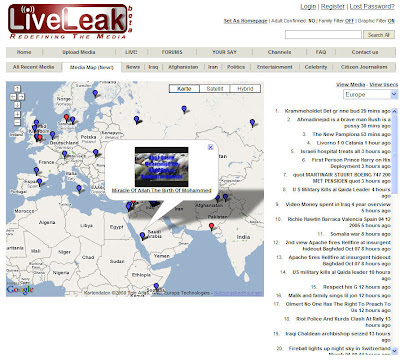Click the blue marker in Somalia
Screen dimensions: 400x361
(x=156, y=286)
